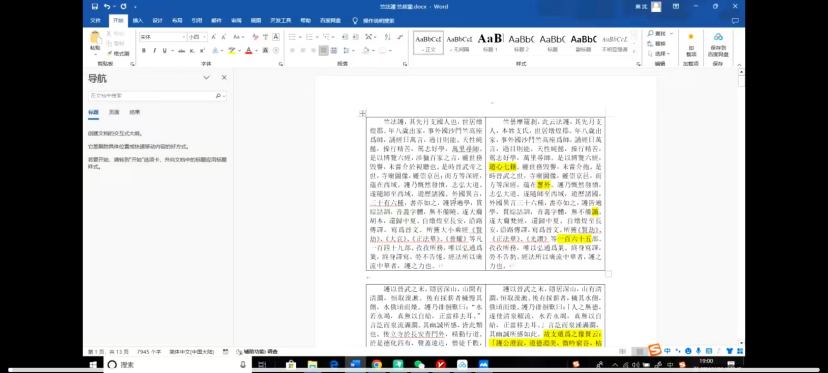Expand the line spacing dropdown
Screen dimensions: 828x373
coord(353,51)
